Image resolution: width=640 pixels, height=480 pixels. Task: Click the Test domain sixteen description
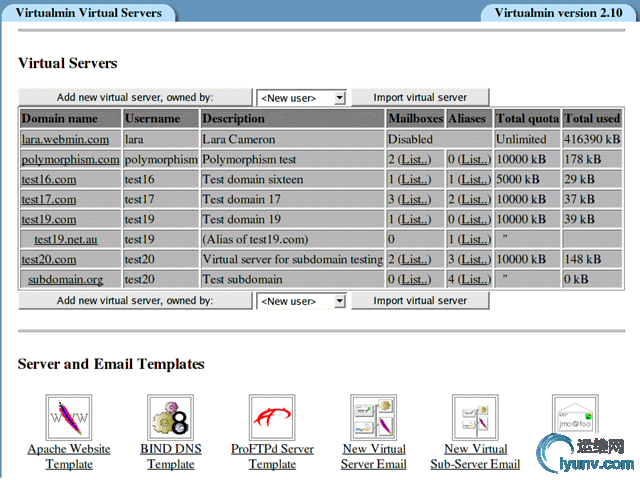pyautogui.click(x=292, y=180)
